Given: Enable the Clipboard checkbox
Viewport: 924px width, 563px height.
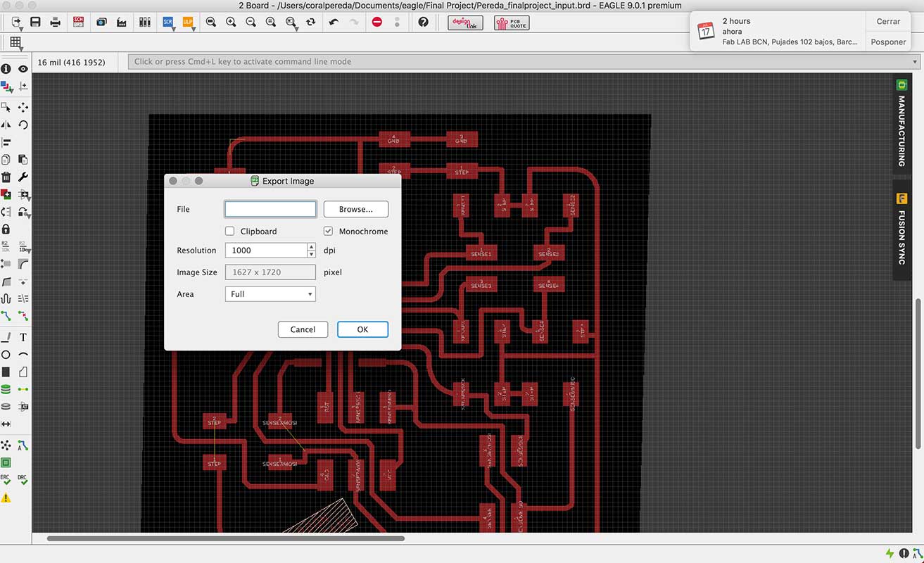Looking at the screenshot, I should point(230,232).
